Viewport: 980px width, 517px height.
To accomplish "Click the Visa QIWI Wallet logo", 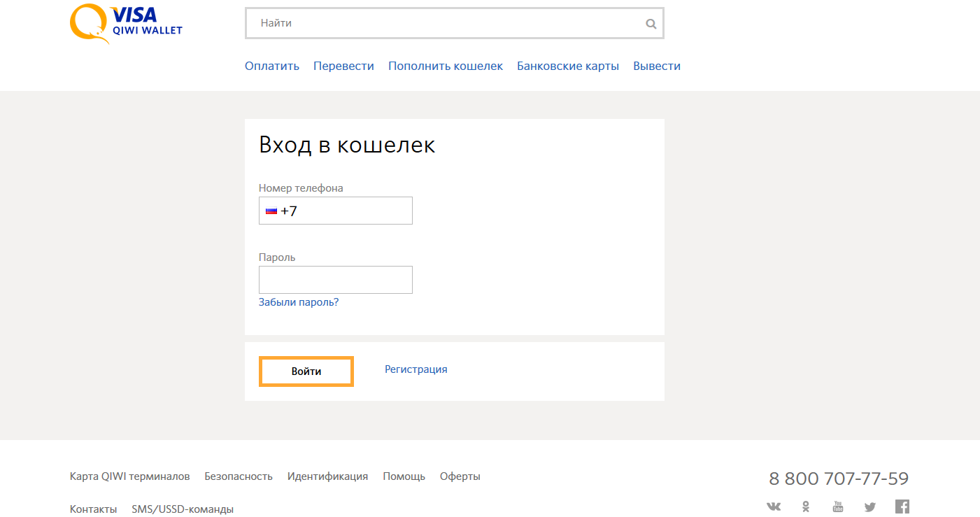I will coord(126,23).
